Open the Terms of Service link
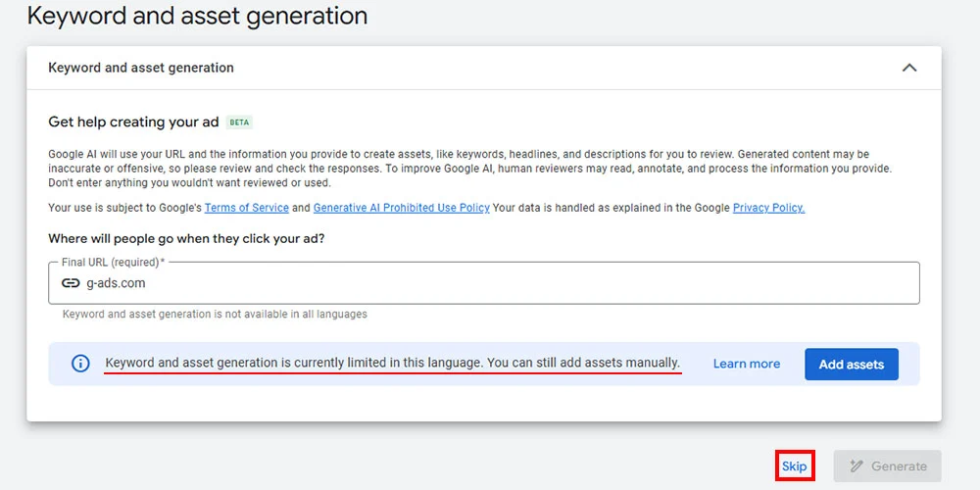 [x=246, y=208]
